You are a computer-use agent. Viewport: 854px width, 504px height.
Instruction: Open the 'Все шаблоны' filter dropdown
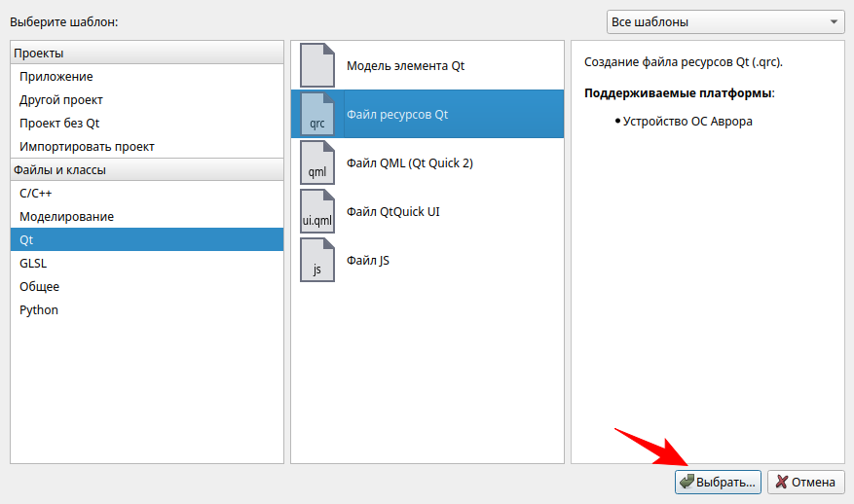724,21
